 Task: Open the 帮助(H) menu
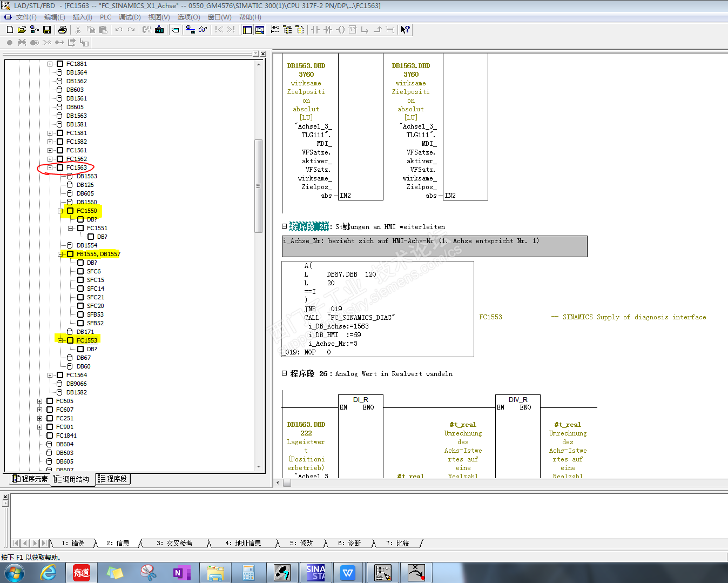point(250,17)
